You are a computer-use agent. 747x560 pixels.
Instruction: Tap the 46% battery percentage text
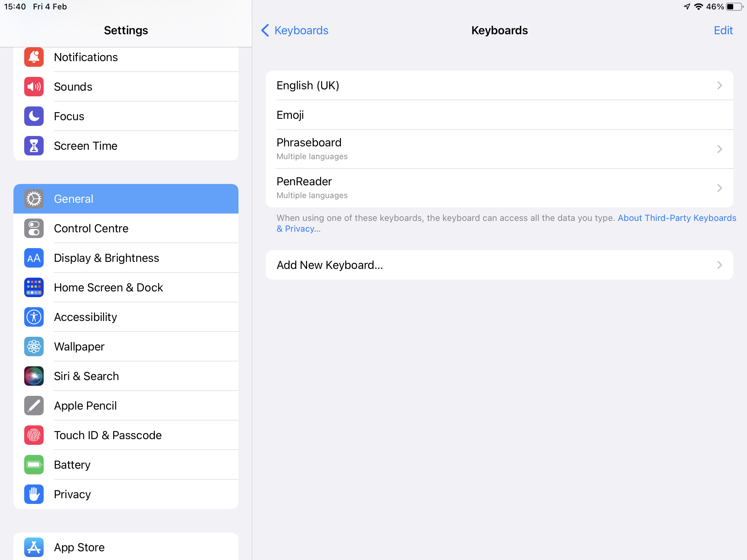[714, 7]
